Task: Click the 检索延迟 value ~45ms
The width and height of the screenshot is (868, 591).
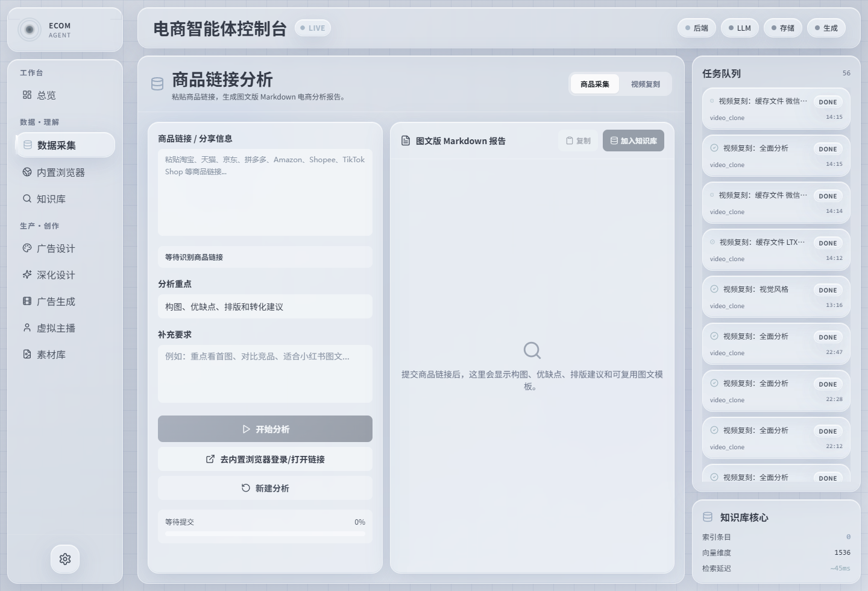Action: coord(840,568)
